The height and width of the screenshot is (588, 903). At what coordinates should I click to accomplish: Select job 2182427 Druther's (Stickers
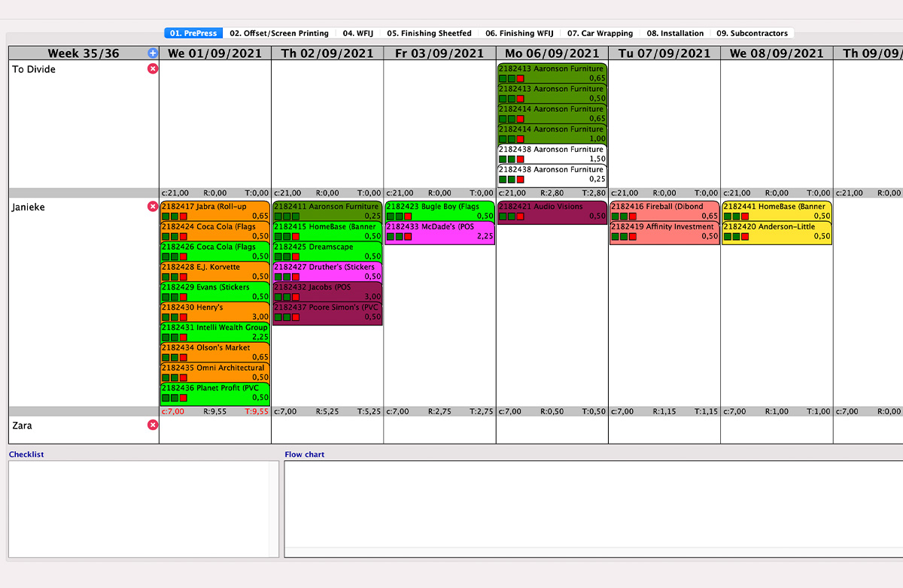[327, 271]
